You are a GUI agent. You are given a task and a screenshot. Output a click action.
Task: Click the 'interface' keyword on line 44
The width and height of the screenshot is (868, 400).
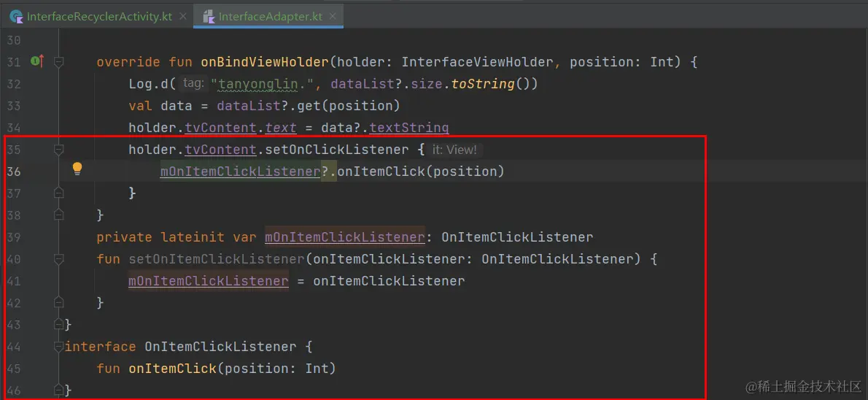click(x=100, y=347)
